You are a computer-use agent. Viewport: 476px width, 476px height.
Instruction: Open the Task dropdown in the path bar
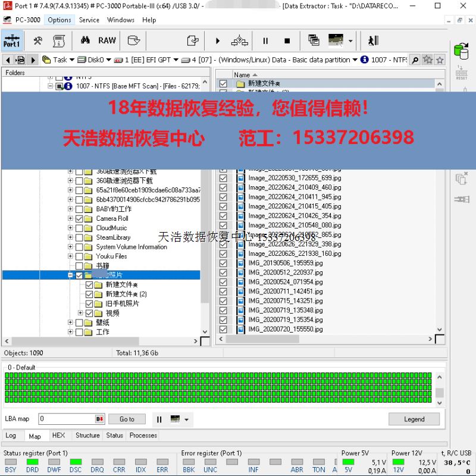[71, 59]
